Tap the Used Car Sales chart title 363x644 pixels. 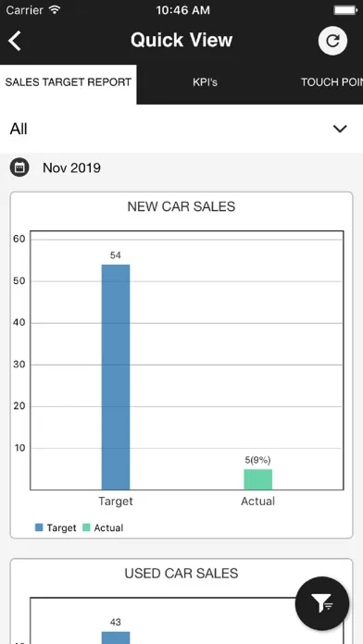181,573
